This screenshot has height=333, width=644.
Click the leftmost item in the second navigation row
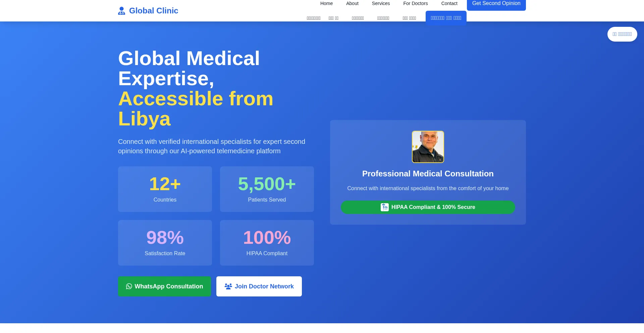(x=313, y=18)
